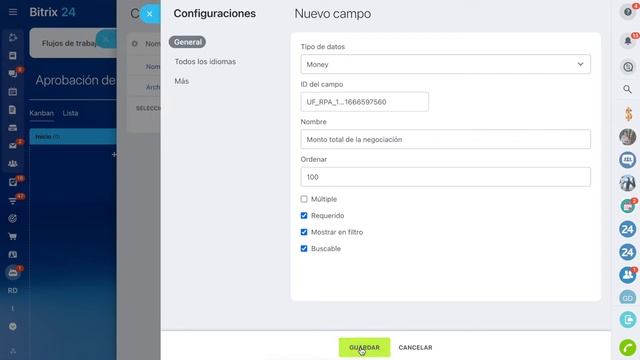Uncheck the Mostrar en filtro checkbox
Viewport: 640px width, 360px height.
304,232
